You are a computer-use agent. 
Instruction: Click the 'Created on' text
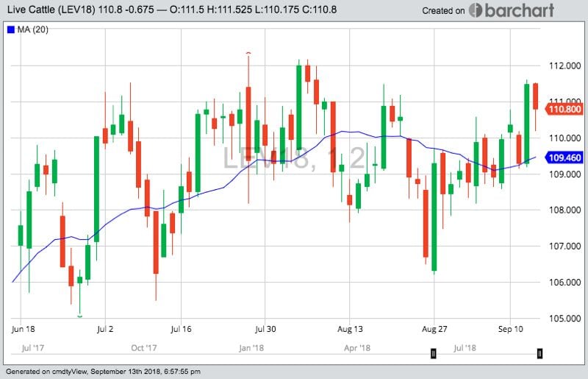click(443, 11)
